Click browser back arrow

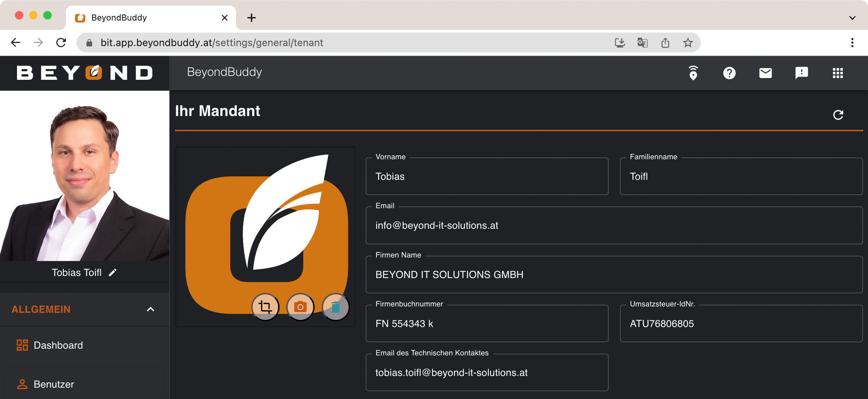click(16, 43)
